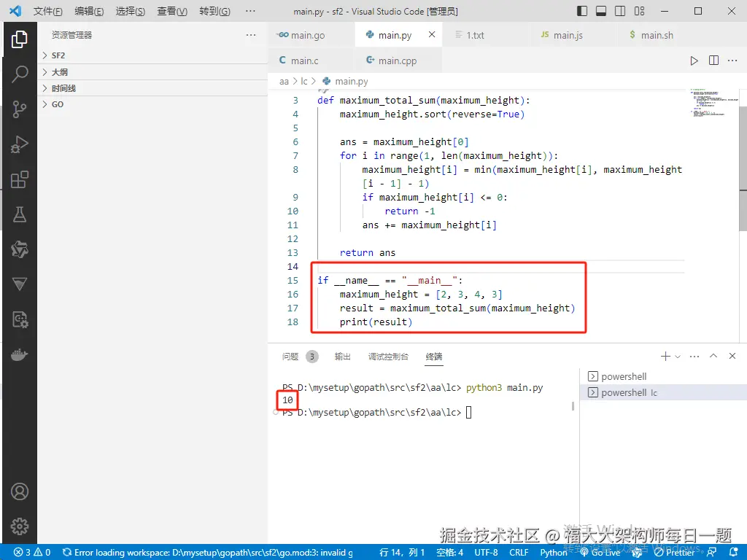Change the CRLF line ending setting

pos(519,553)
